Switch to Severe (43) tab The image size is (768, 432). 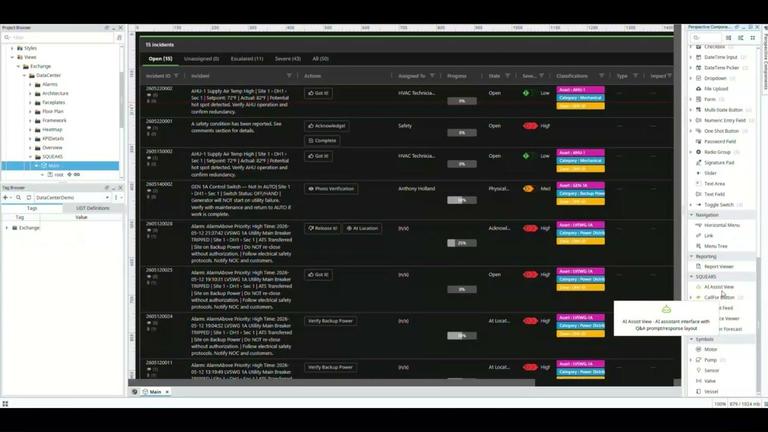pyautogui.click(x=288, y=59)
